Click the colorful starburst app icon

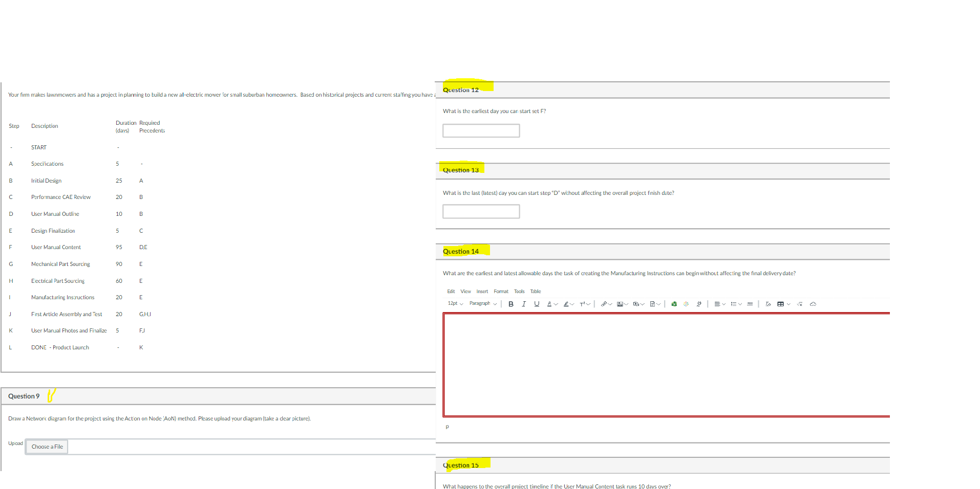(686, 304)
